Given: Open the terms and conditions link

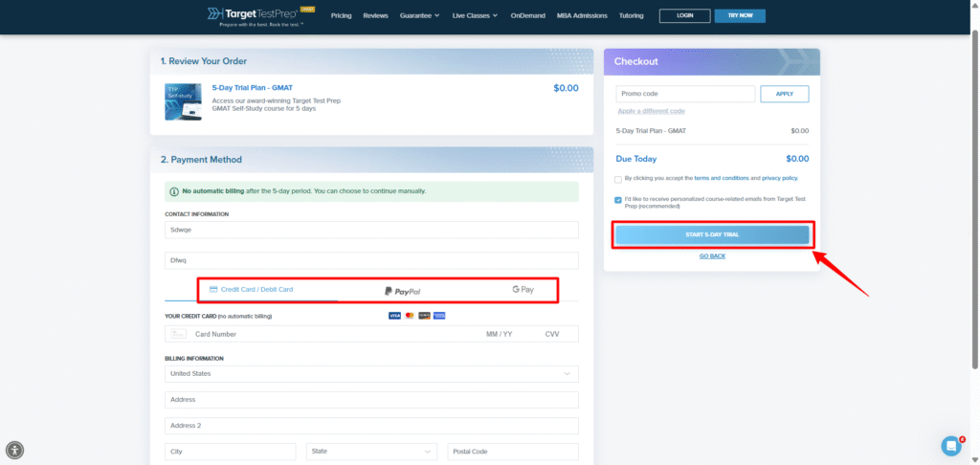Looking at the screenshot, I should (x=722, y=178).
